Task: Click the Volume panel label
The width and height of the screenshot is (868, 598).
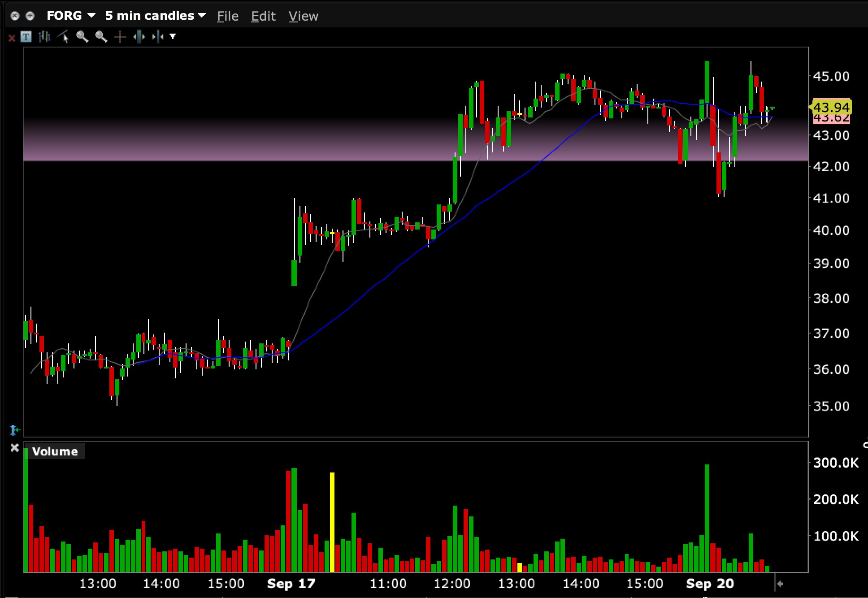Action: tap(55, 451)
